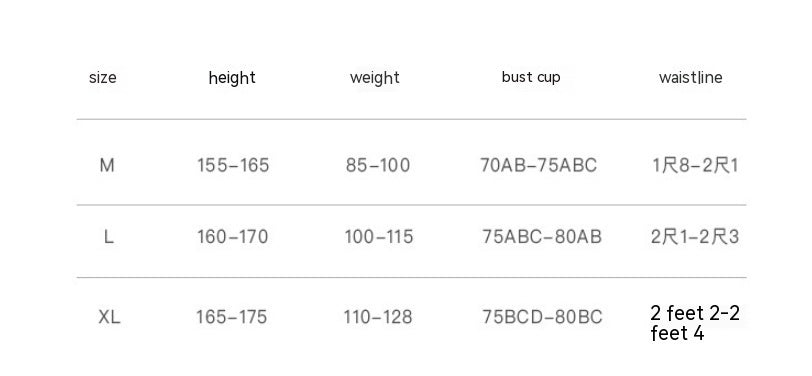Select the L size cell
This screenshot has height=376, width=812.
(108, 237)
